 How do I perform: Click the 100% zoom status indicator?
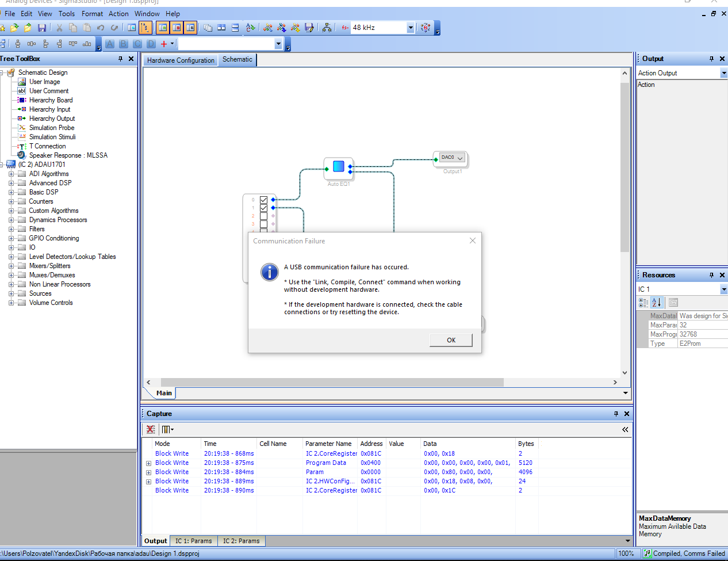pos(626,554)
